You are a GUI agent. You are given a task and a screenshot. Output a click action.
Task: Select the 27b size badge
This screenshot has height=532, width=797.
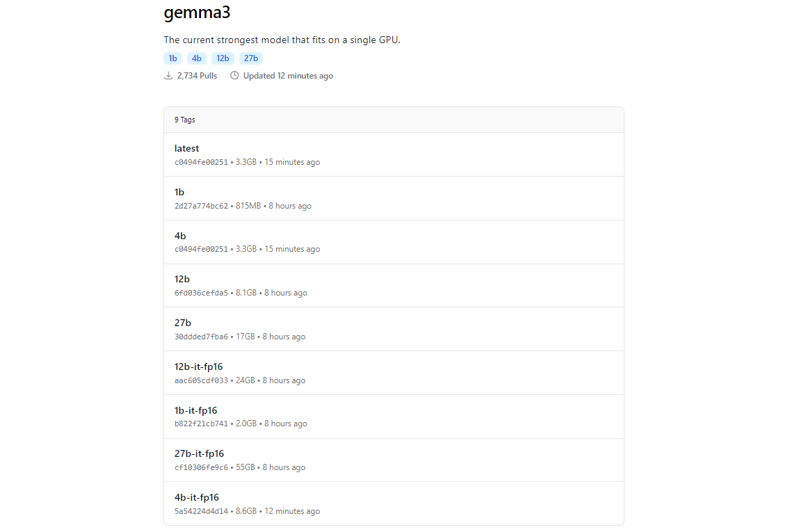(x=251, y=58)
